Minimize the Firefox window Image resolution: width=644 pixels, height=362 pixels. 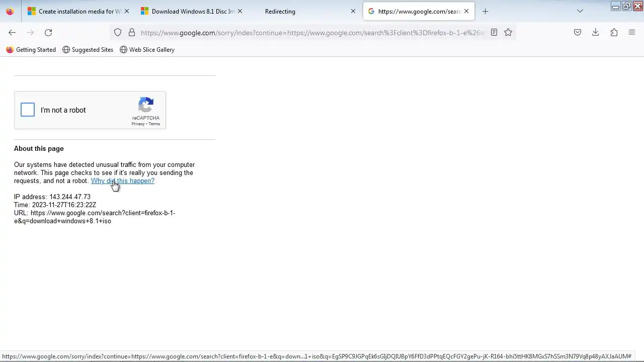pyautogui.click(x=616, y=7)
